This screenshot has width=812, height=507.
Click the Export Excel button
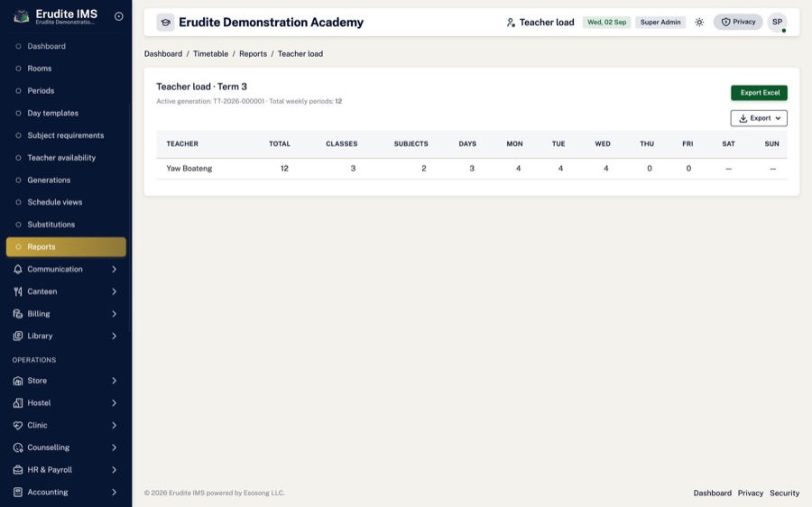pyautogui.click(x=759, y=93)
